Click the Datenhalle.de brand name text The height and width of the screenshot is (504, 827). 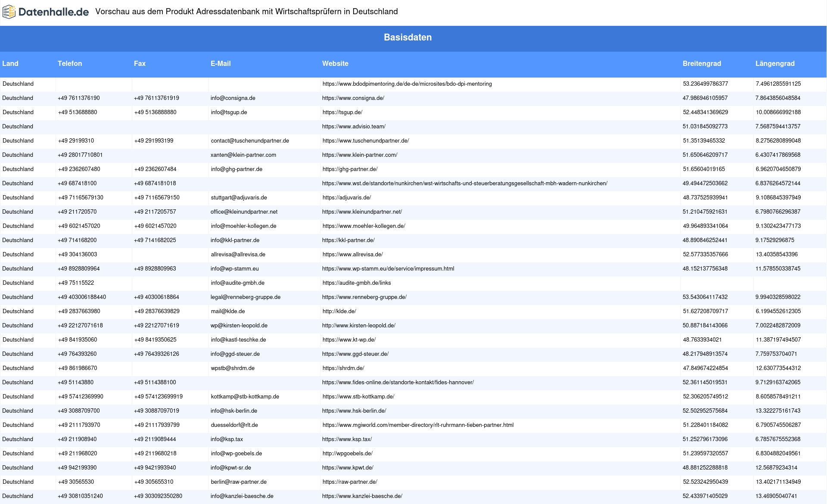(x=53, y=12)
